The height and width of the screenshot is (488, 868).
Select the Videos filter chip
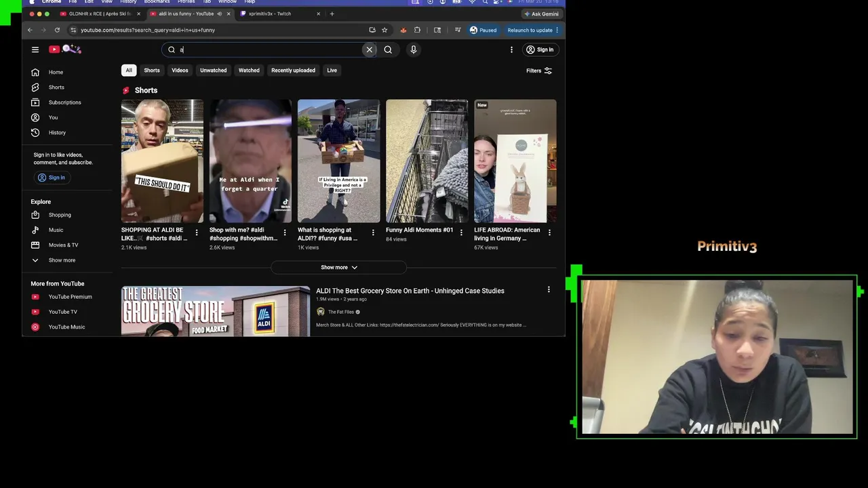[x=180, y=70]
